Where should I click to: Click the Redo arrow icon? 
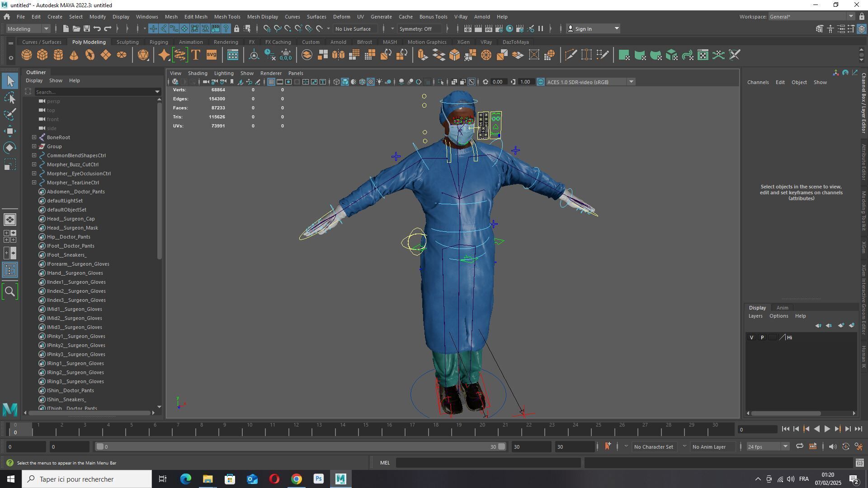108,29
